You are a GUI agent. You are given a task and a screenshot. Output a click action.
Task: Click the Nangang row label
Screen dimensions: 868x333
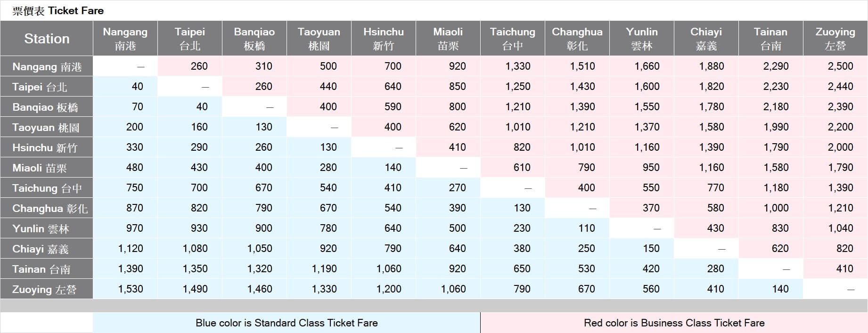pyautogui.click(x=47, y=66)
